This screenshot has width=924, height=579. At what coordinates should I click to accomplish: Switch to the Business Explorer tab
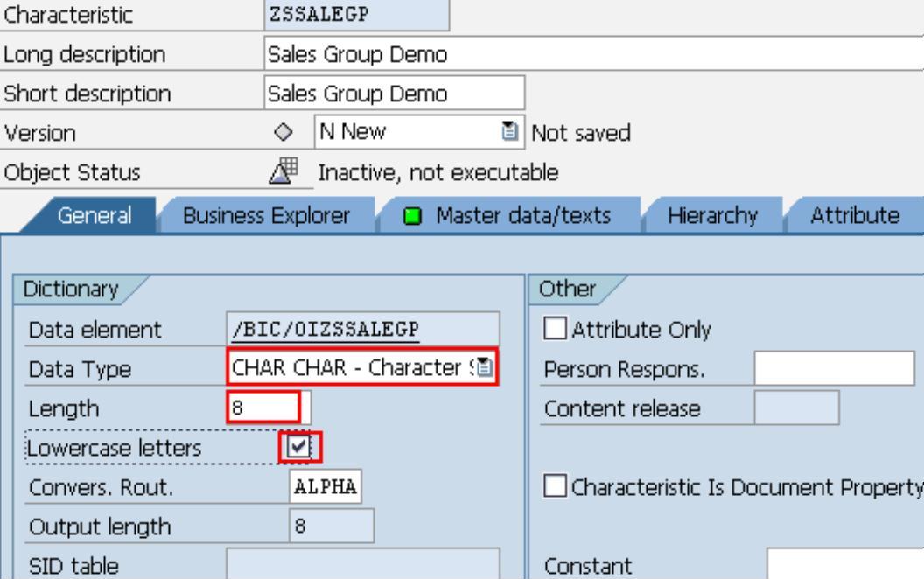point(266,215)
